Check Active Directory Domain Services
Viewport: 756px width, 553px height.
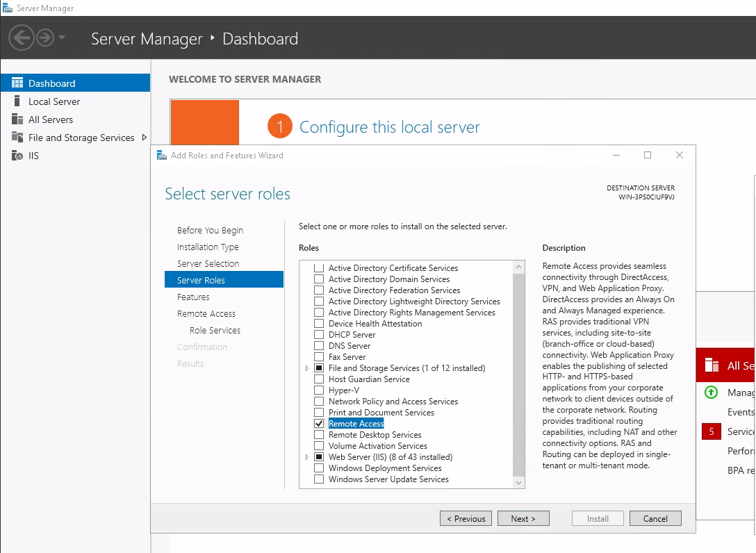319,279
